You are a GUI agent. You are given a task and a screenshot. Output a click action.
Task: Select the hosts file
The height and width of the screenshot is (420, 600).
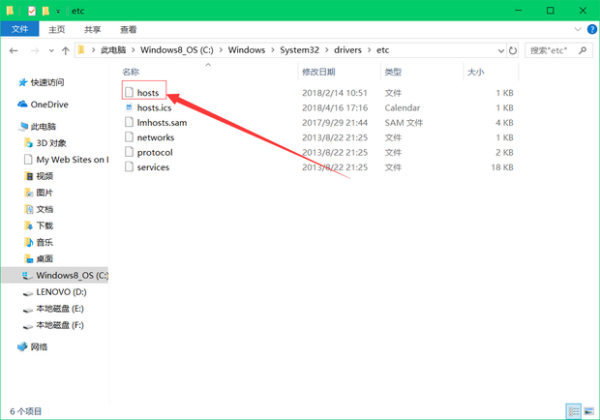point(147,93)
